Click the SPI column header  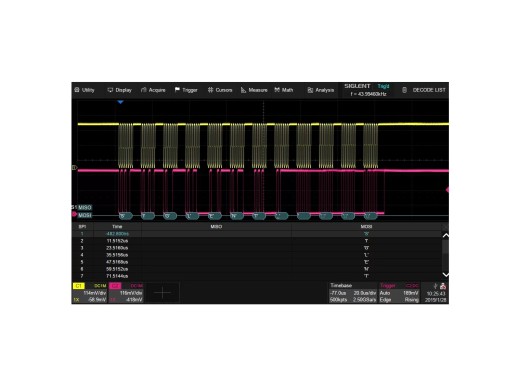click(x=82, y=227)
